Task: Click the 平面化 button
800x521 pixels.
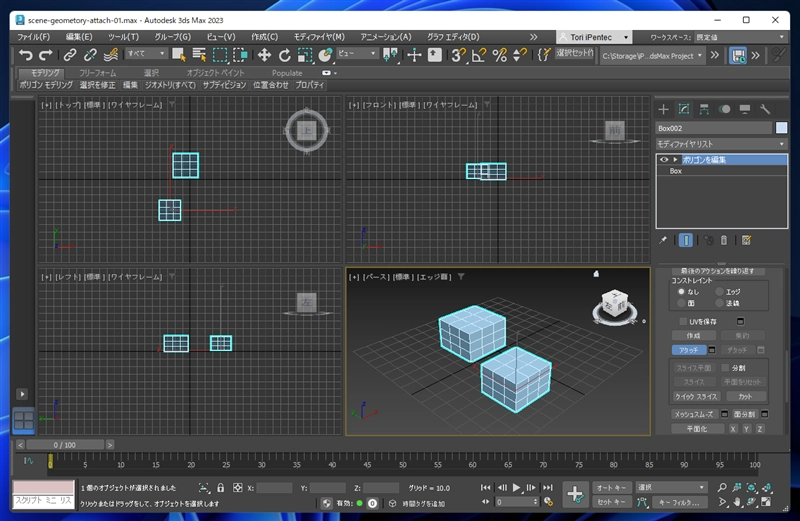Action: click(697, 429)
